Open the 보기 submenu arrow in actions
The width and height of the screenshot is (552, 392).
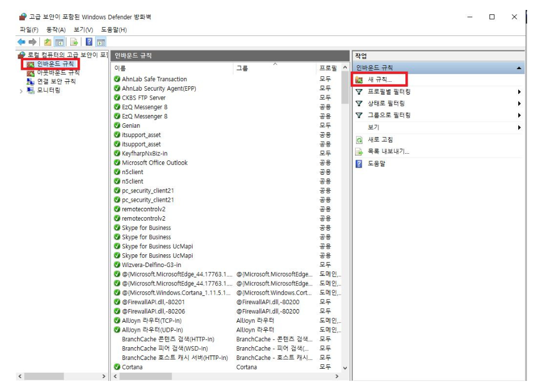[519, 127]
